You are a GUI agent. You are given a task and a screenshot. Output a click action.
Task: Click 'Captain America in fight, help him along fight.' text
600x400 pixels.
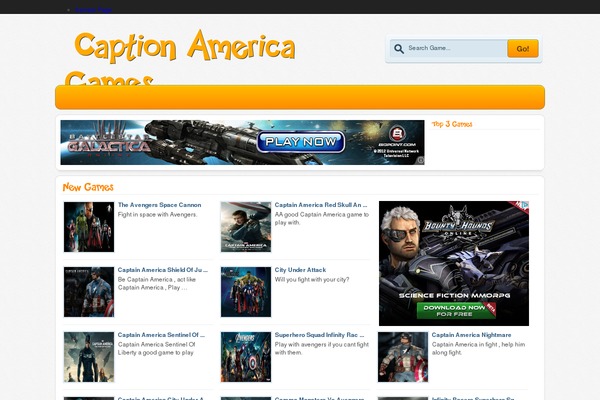478,349
